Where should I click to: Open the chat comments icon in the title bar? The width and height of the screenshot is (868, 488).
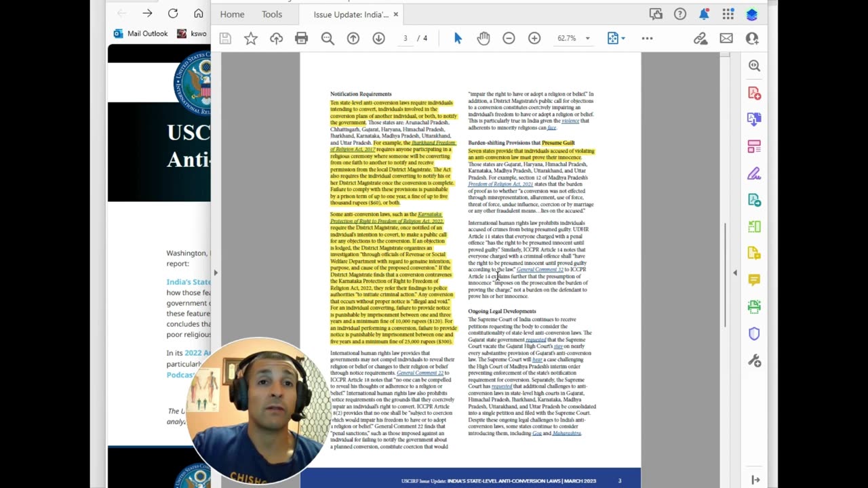pyautogui.click(x=656, y=14)
